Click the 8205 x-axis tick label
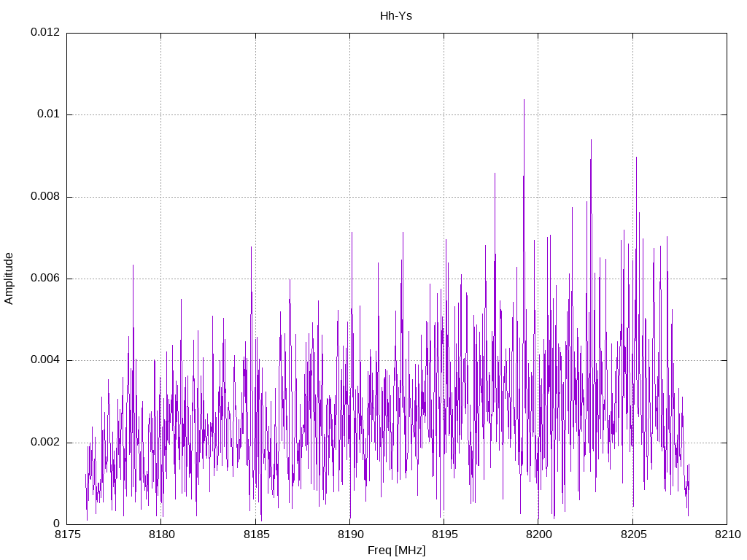The width and height of the screenshot is (747, 560). 633,534
